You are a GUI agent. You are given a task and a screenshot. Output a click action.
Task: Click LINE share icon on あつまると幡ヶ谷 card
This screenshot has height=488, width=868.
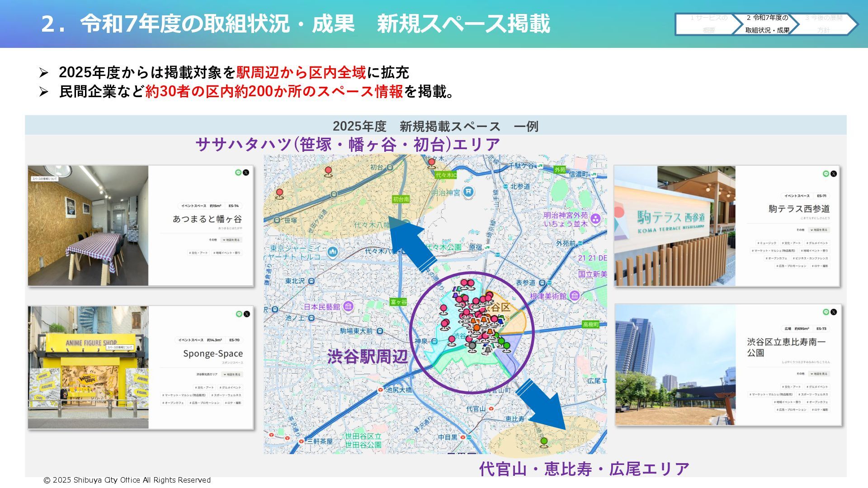tap(238, 173)
